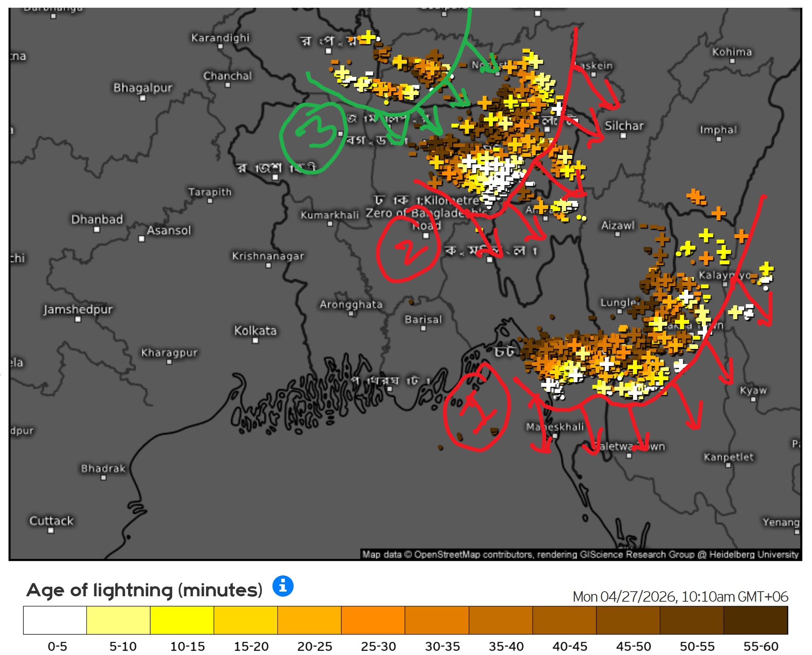
Task: Click the 55-60 minutes dark brown swatch
Action: pos(755,620)
